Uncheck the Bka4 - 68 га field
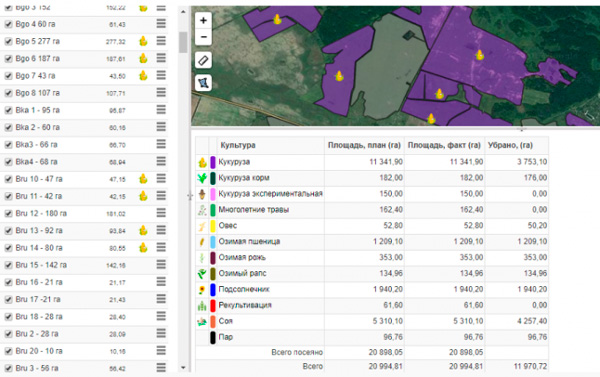 [x=8, y=162]
